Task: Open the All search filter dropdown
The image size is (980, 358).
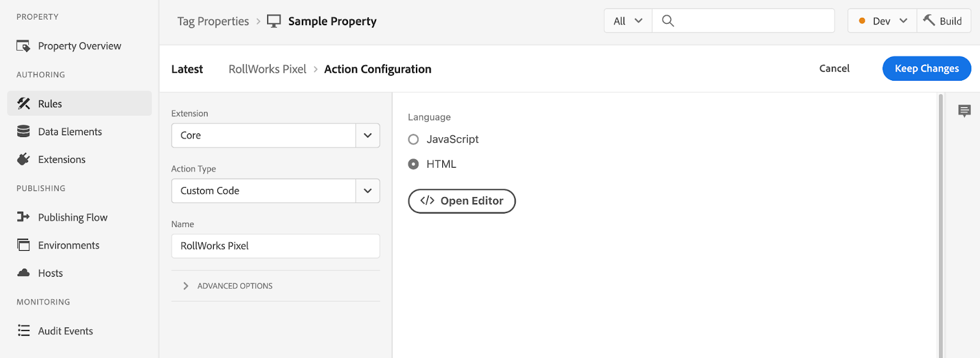Action: coord(628,21)
